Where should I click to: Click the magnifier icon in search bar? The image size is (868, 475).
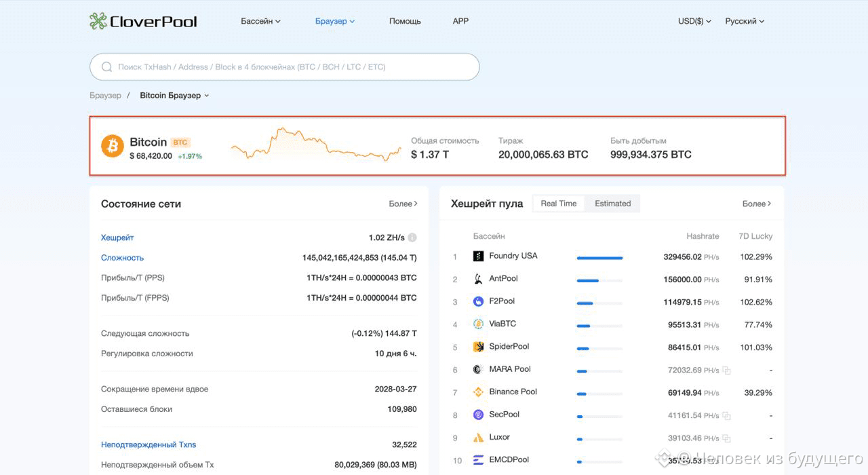pos(106,67)
